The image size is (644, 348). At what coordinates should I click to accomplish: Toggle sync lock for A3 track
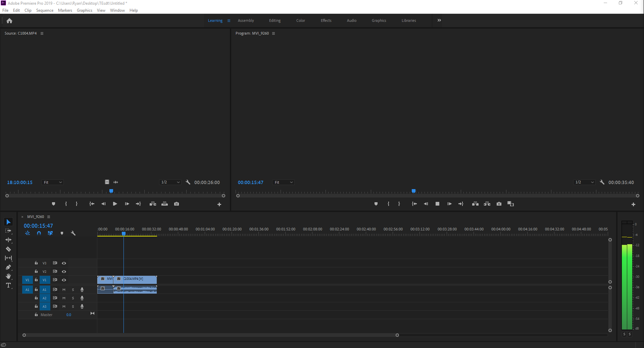[x=55, y=306]
